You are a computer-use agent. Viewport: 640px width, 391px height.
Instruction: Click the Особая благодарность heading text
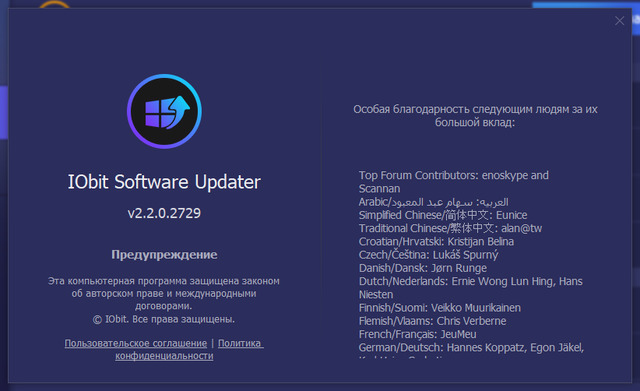475,116
